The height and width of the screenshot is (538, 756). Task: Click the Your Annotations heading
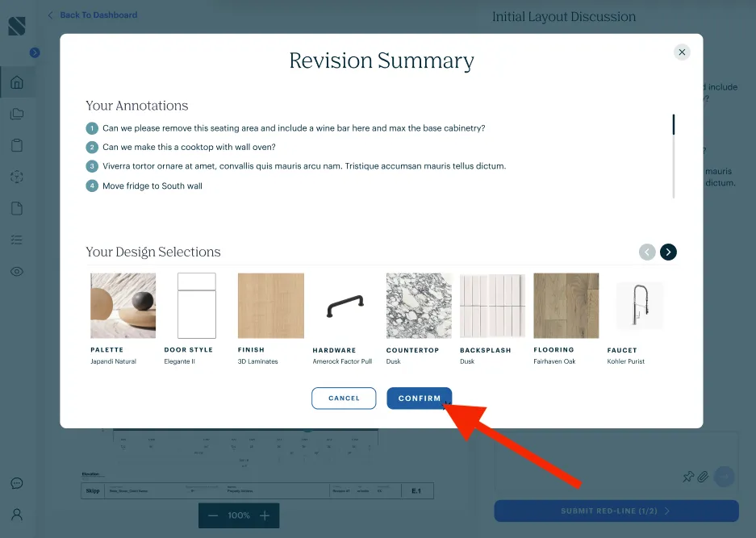(x=137, y=106)
